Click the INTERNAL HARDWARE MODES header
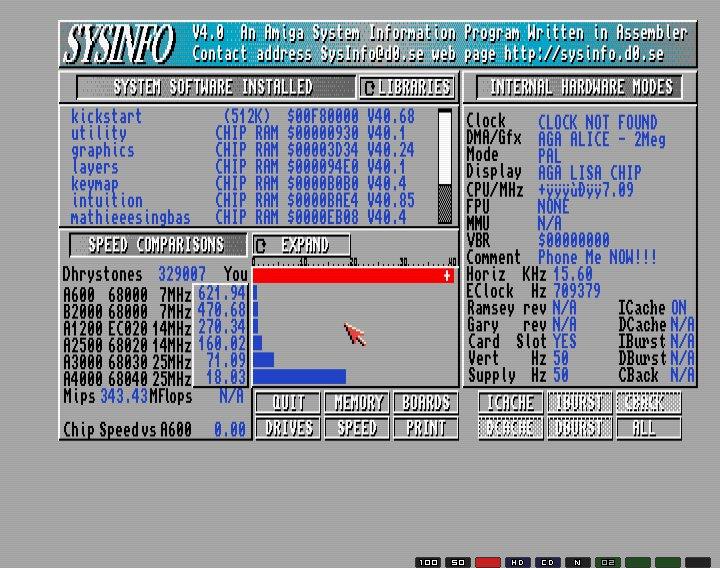 click(x=579, y=87)
